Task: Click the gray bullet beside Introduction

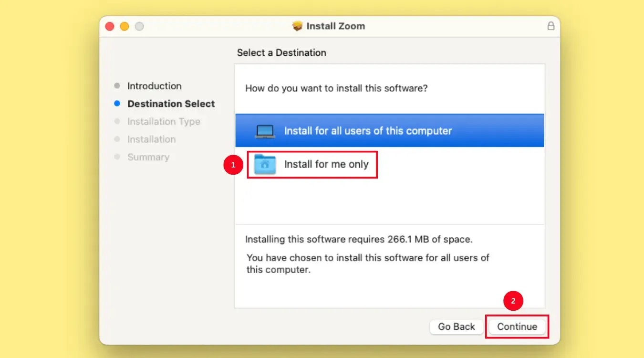Action: coord(117,86)
